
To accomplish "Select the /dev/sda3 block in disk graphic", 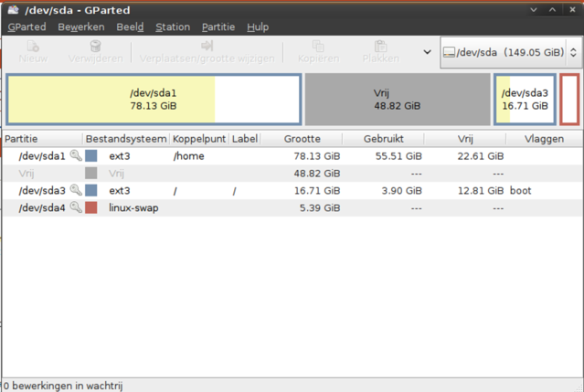I will coord(525,99).
